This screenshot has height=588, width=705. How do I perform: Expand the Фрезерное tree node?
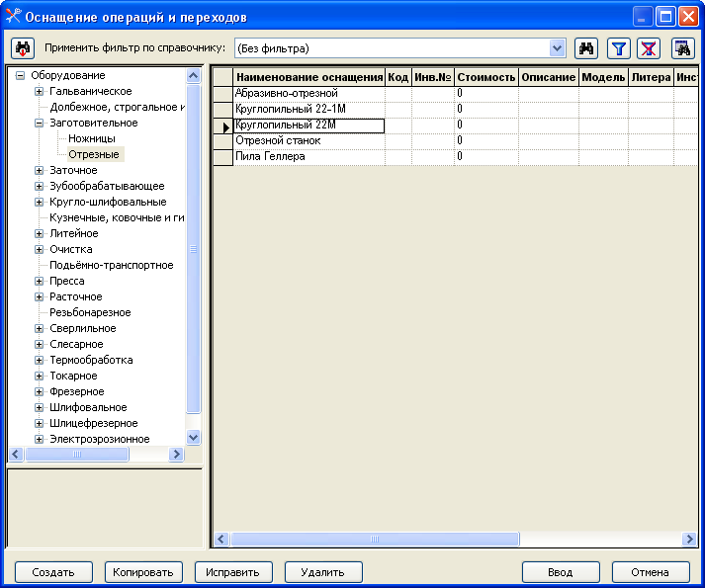[x=40, y=392]
